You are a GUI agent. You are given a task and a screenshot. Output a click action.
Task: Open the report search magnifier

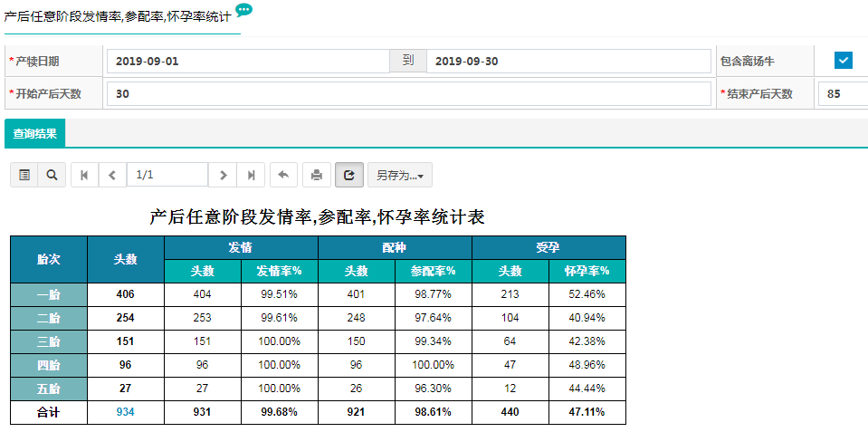(52, 175)
